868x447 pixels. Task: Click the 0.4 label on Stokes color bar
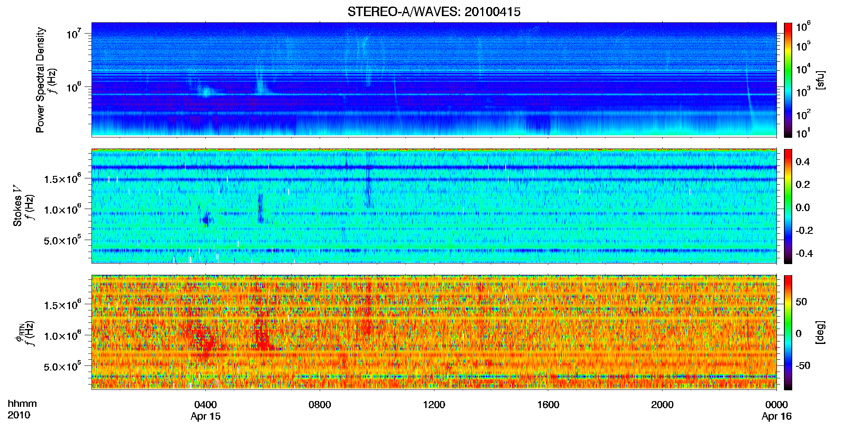coord(803,162)
